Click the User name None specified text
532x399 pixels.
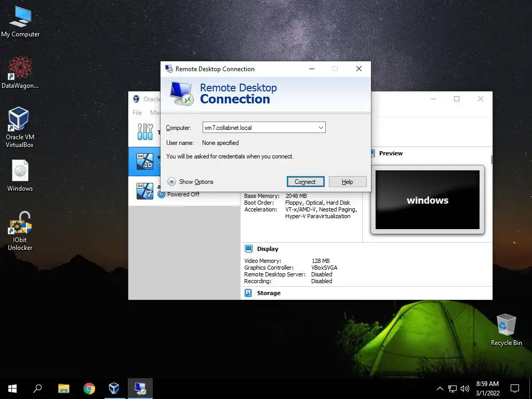(220, 143)
